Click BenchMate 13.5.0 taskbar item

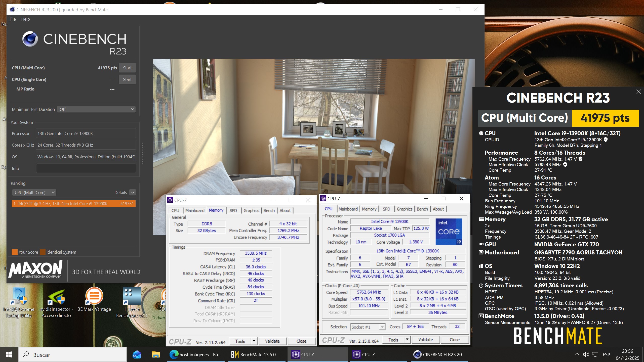pos(254,354)
